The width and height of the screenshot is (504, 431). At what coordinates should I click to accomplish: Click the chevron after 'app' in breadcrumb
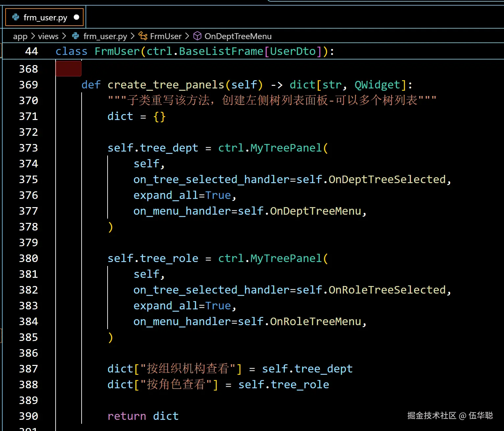pos(33,36)
